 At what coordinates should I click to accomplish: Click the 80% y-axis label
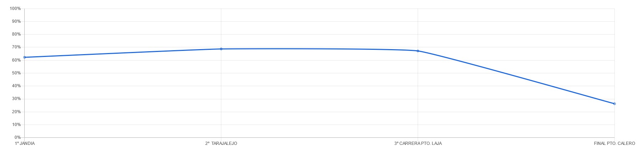[16, 34]
